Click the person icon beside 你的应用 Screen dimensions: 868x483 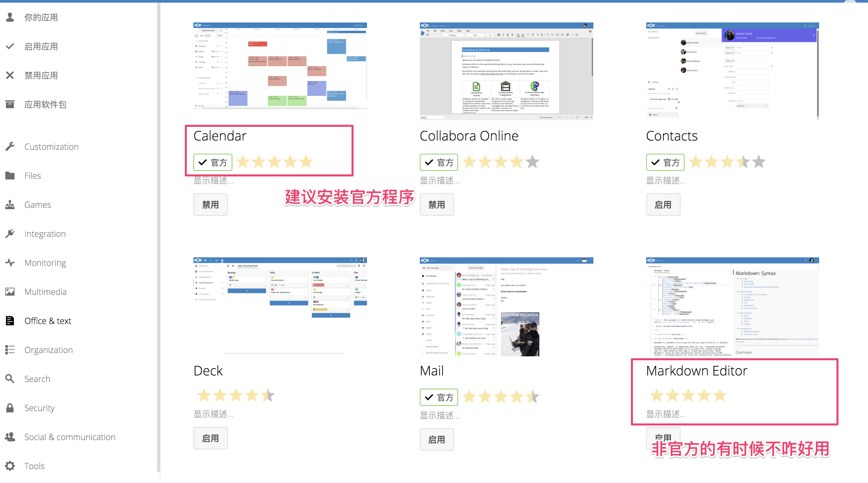[10, 17]
